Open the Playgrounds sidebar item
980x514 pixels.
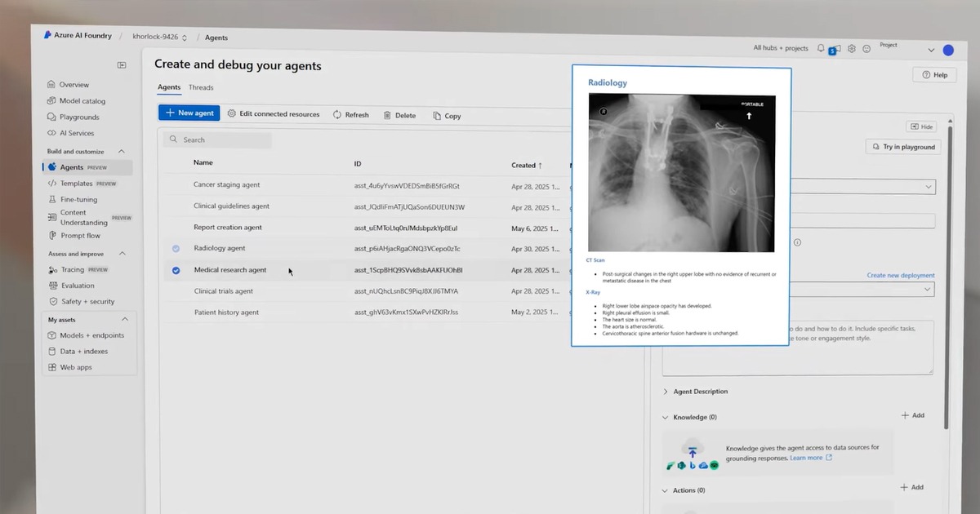tap(78, 117)
